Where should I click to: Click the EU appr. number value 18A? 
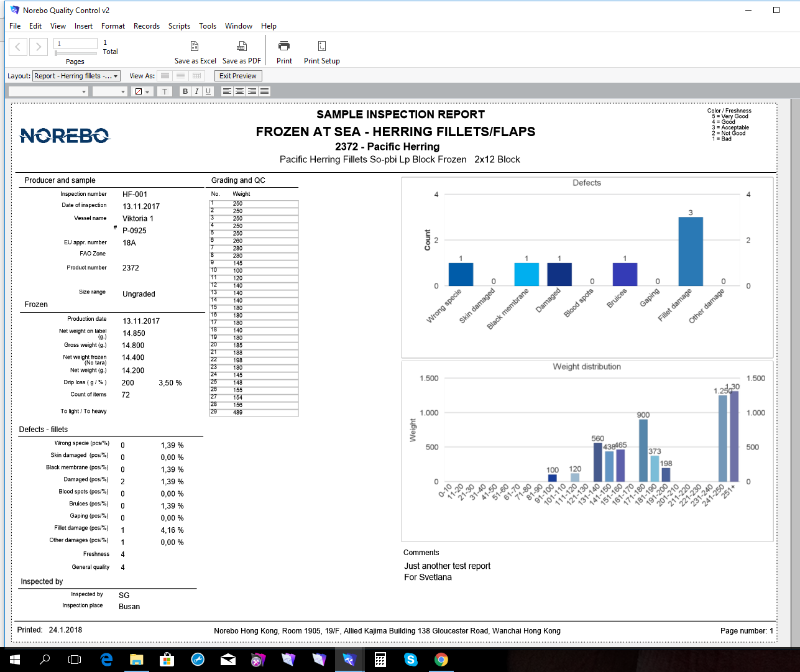[x=129, y=242]
